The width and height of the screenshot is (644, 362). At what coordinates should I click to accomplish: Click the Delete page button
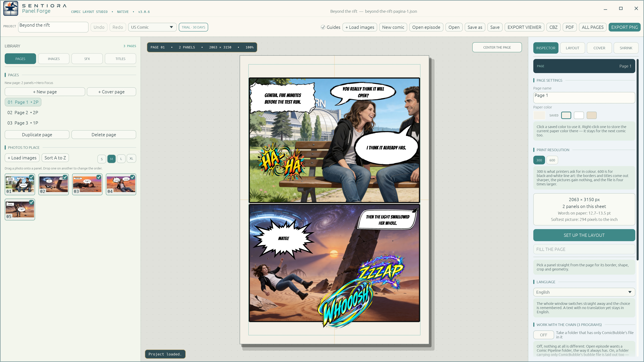104,135
